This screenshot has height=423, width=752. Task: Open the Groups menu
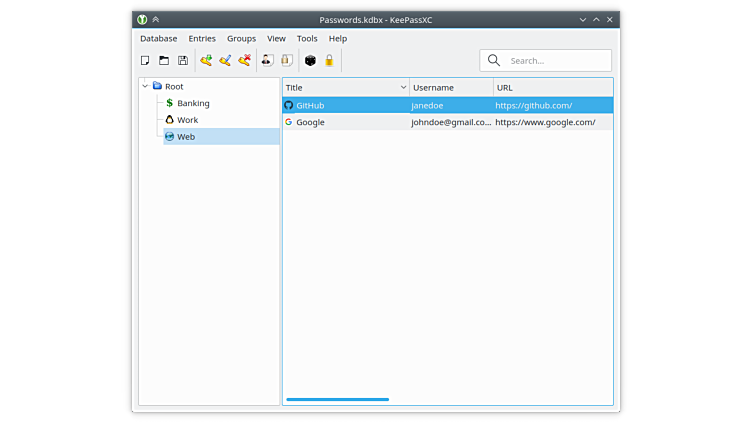241,38
